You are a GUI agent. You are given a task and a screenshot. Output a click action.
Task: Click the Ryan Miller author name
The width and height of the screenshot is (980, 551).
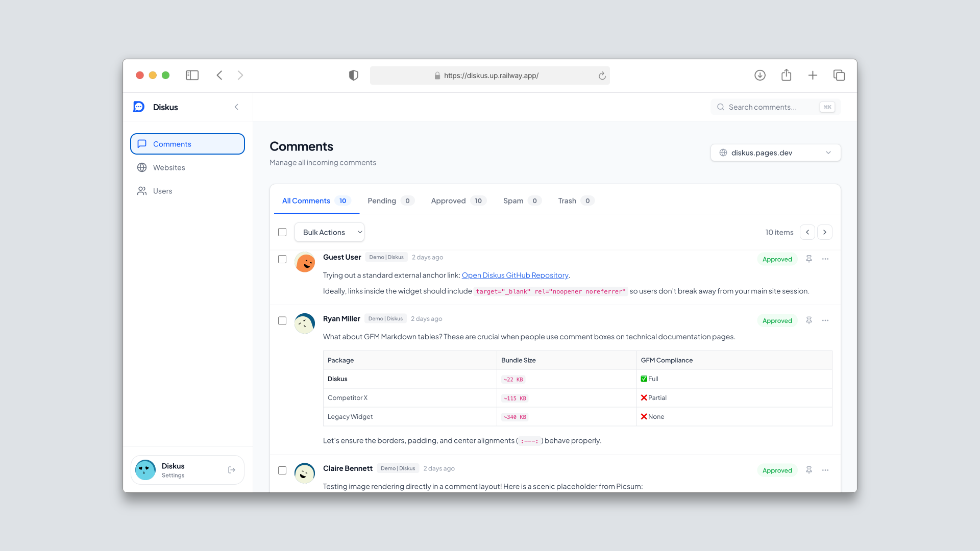pos(341,318)
